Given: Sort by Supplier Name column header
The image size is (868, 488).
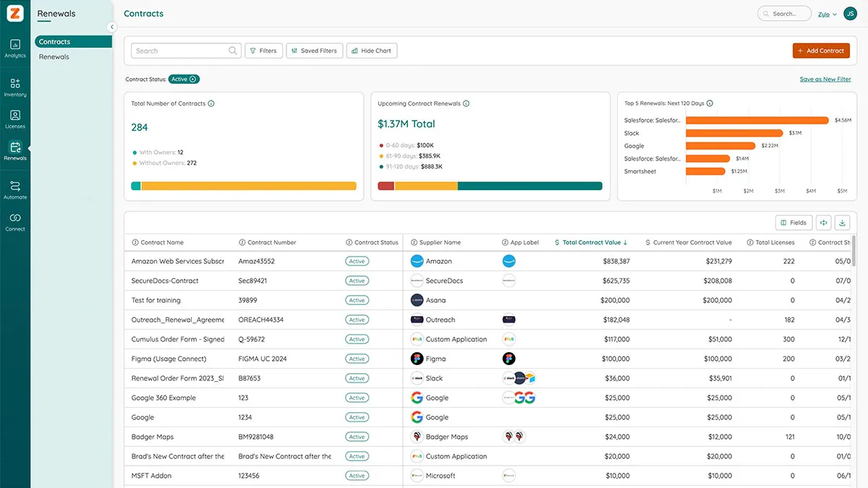Looking at the screenshot, I should point(435,242).
